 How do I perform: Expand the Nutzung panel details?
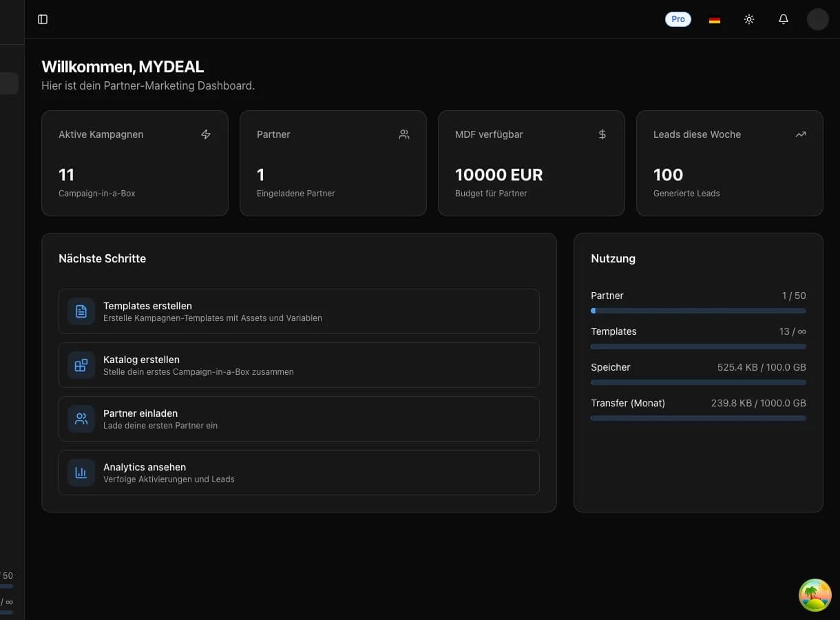point(613,258)
